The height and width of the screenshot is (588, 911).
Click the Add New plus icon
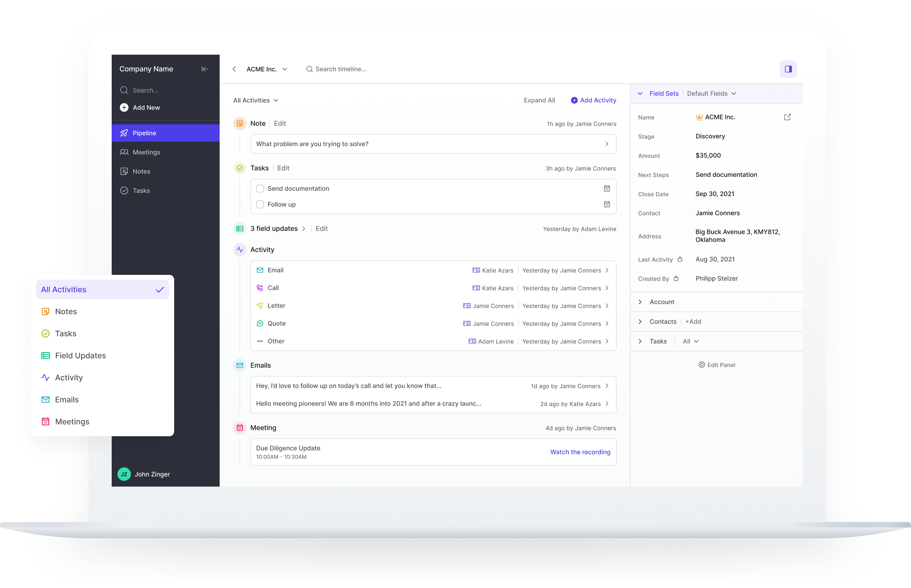(x=124, y=107)
